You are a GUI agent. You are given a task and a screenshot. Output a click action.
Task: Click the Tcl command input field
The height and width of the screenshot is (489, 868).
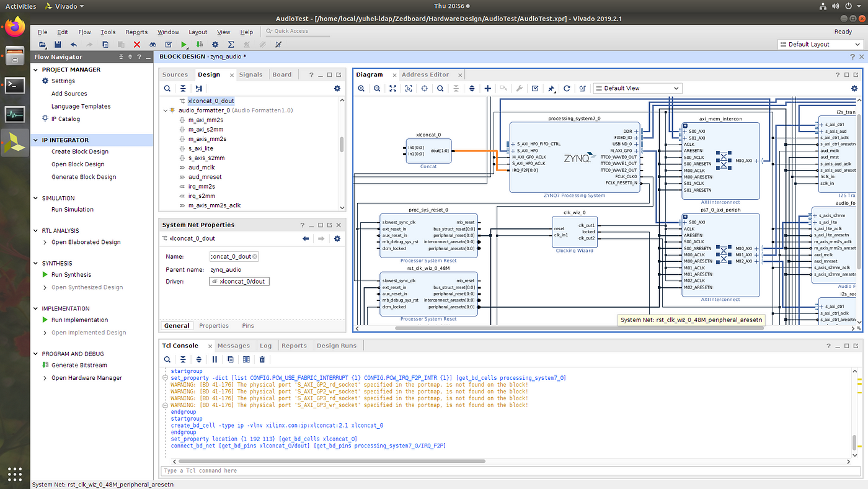(509, 470)
